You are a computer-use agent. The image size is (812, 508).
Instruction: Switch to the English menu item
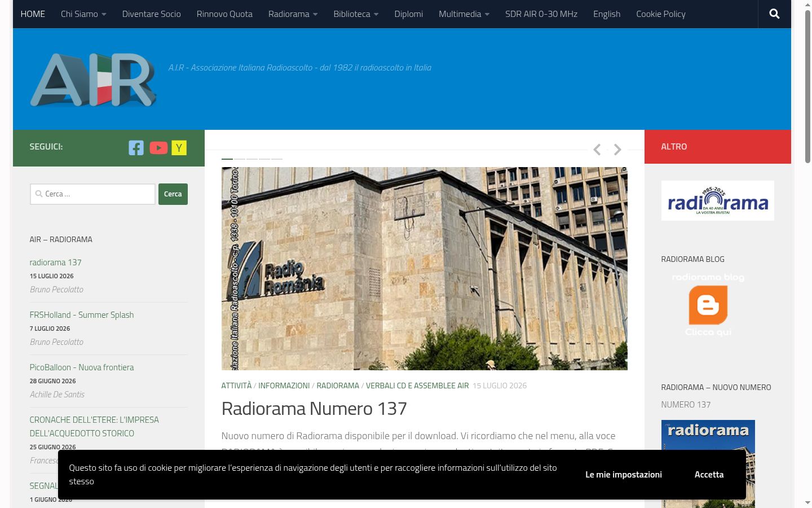click(x=607, y=14)
